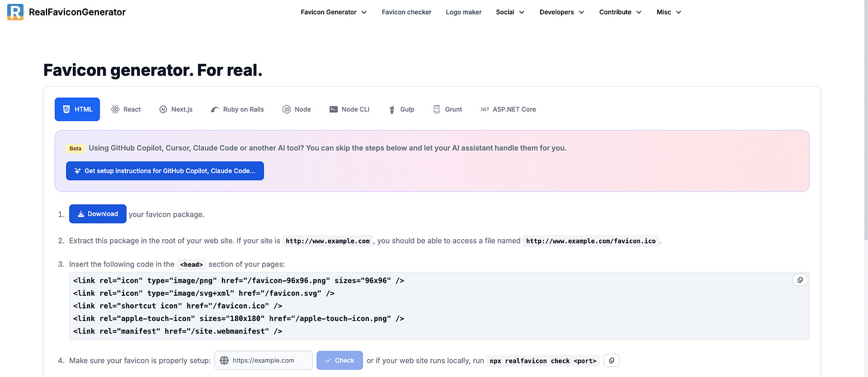Screen dimensions: 868x377
Task: Open the ASP.NET Core tab
Action: point(508,109)
